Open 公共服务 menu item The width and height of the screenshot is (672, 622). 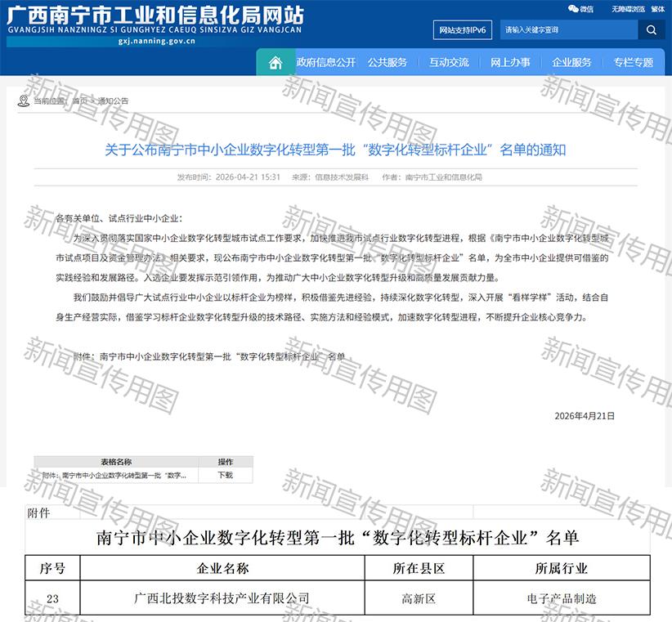click(x=387, y=63)
